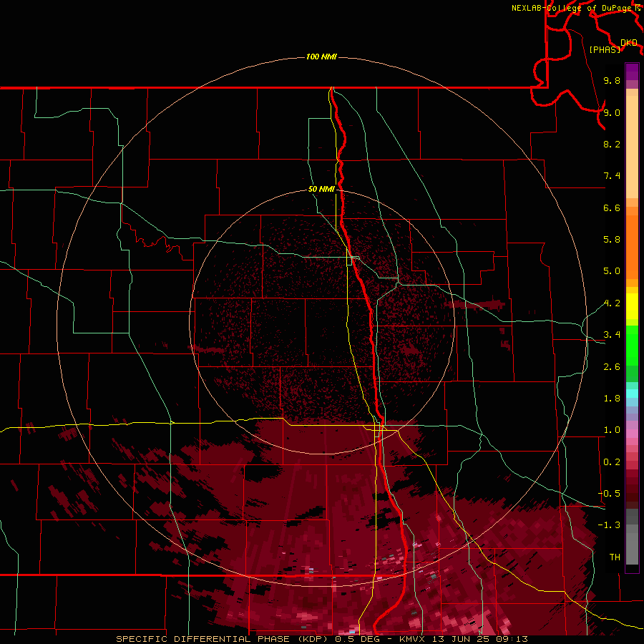The height and width of the screenshot is (644, 644).
Task: Select the 0.2 scale value
Action: coord(612,462)
